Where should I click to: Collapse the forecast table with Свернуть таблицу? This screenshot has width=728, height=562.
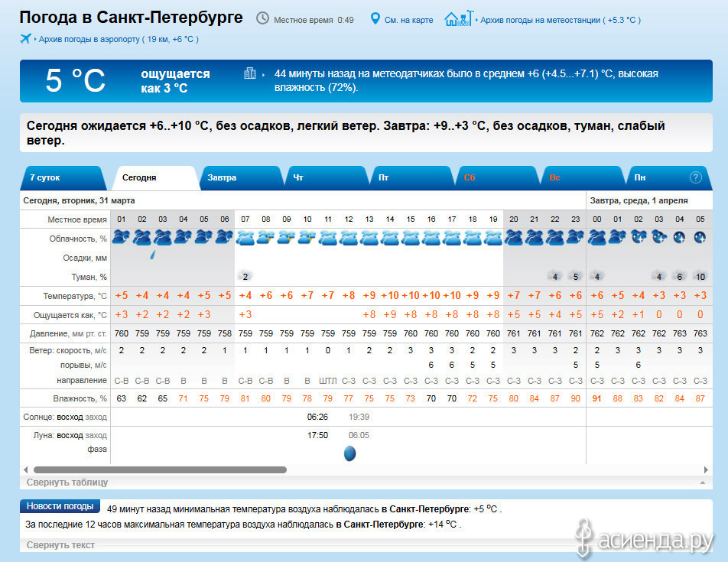click(x=67, y=482)
